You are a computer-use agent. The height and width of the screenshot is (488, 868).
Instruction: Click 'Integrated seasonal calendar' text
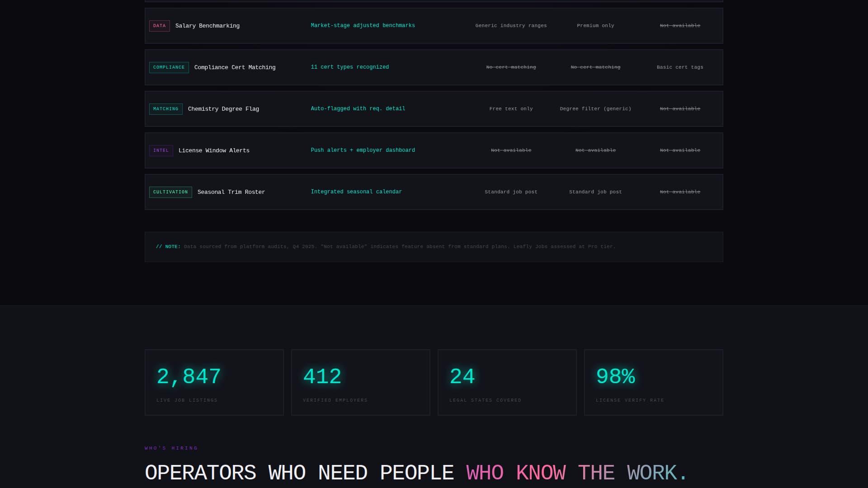click(356, 192)
